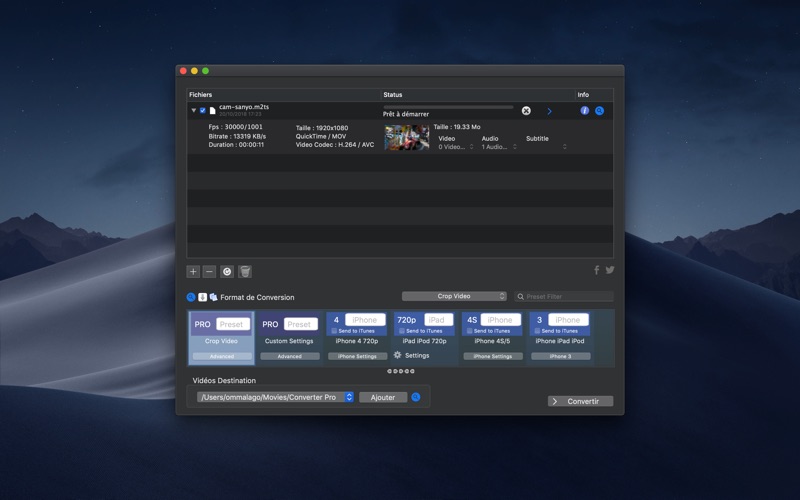Image resolution: width=800 pixels, height=500 pixels.
Task: Click the Status column header
Action: 393,94
